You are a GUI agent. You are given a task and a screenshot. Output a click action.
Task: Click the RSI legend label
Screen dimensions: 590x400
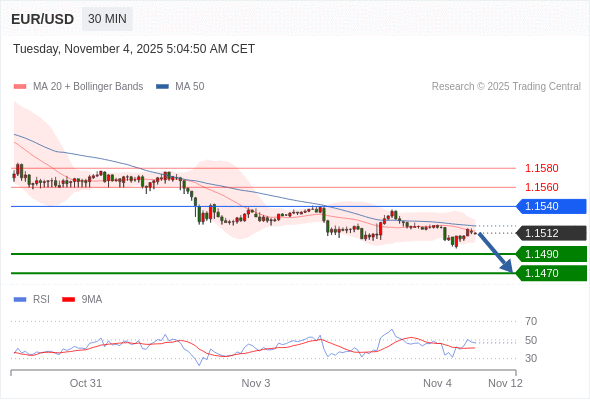click(41, 300)
